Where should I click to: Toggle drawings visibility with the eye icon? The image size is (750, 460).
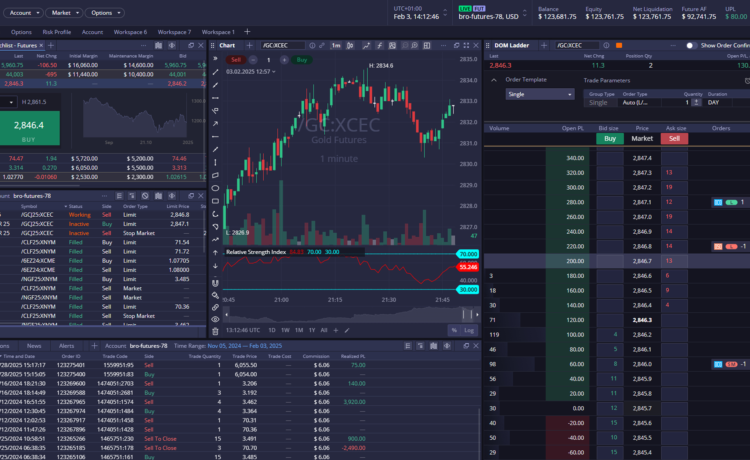(215, 318)
